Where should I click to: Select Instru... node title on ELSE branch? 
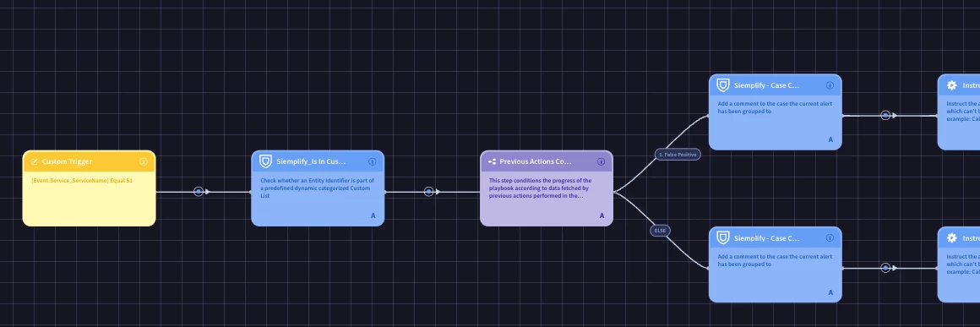(x=972, y=237)
